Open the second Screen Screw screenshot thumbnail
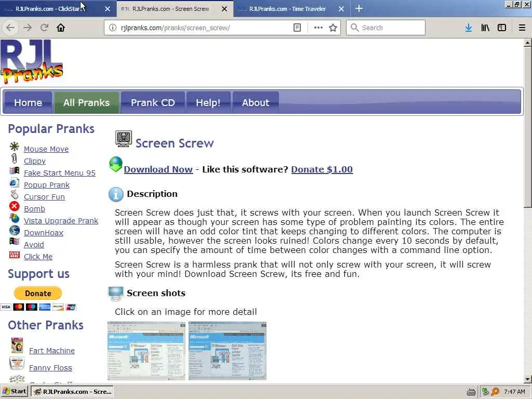532x399 pixels. pyautogui.click(x=228, y=351)
